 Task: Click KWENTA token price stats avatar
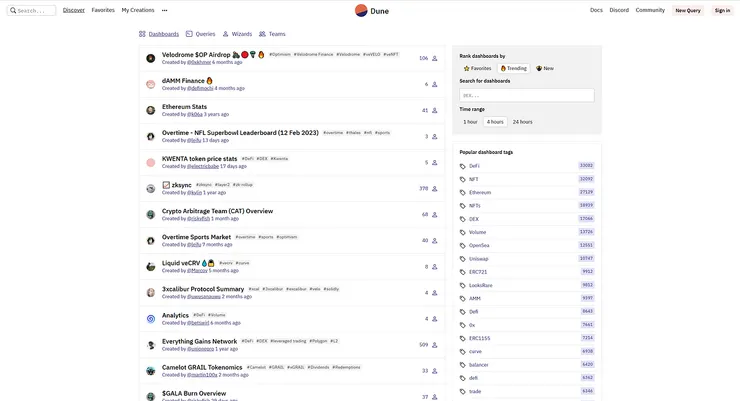click(151, 163)
